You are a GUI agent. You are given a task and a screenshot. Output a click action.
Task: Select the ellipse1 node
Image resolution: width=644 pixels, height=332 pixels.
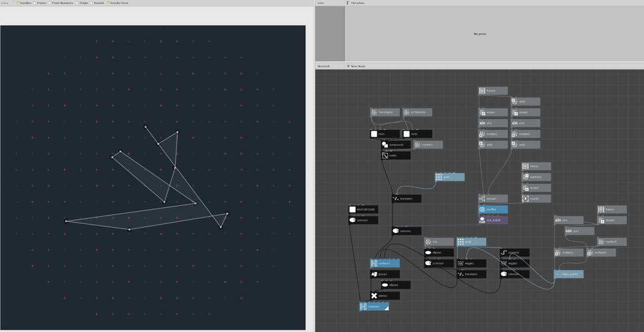point(439,252)
